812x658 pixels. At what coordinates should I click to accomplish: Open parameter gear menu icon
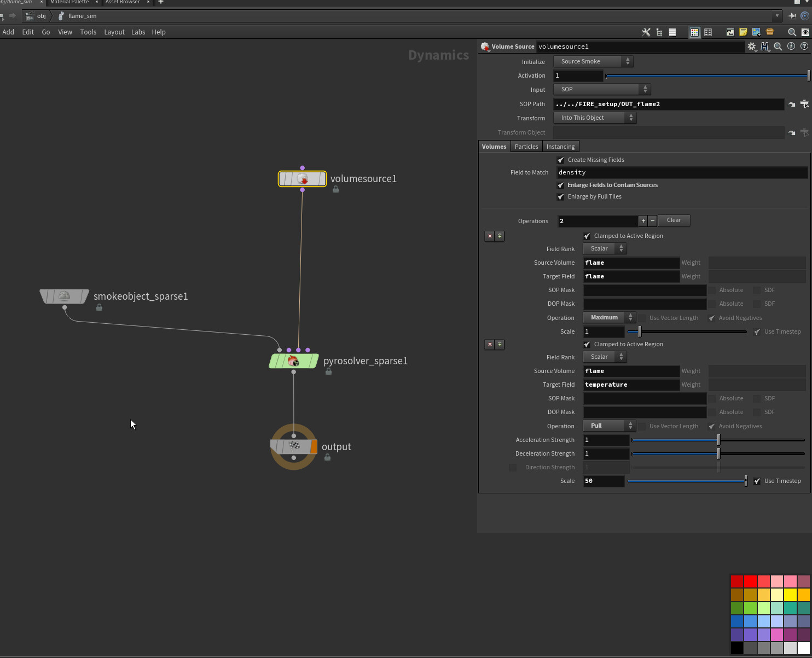coord(752,46)
